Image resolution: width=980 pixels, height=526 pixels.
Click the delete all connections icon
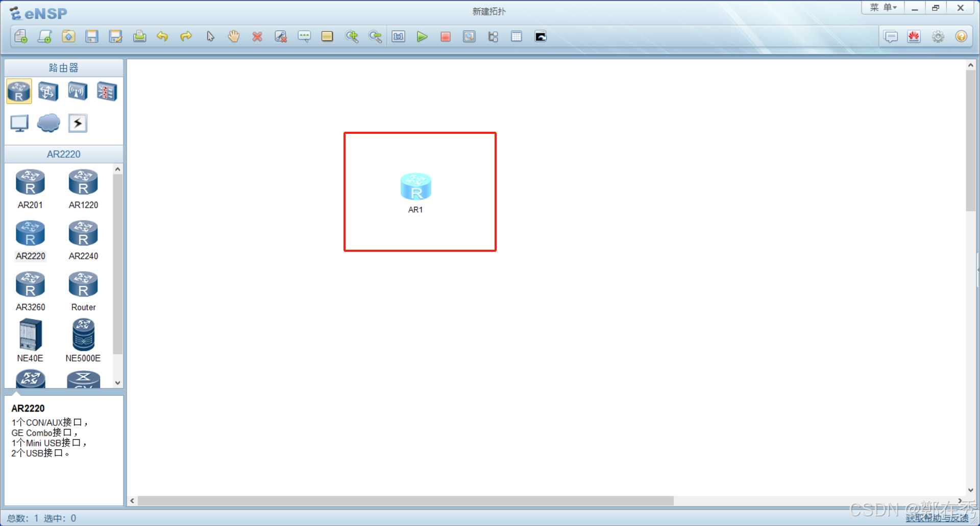point(281,36)
